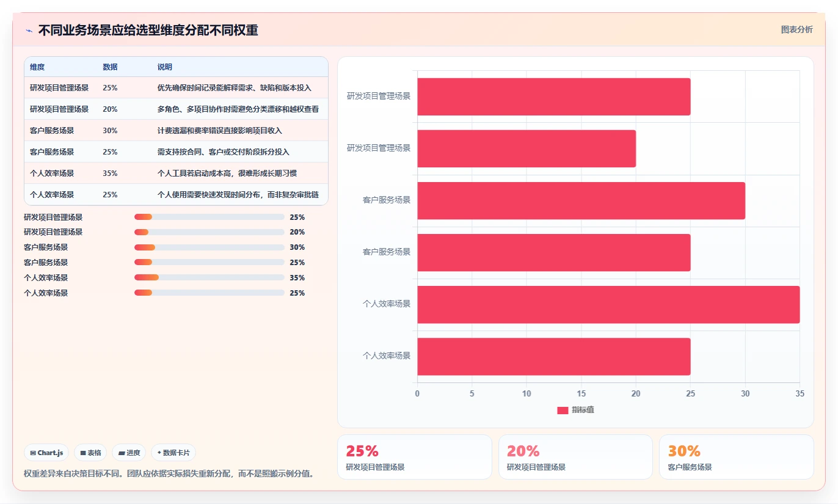Open the 20% 研发项目管理场景 data card
Screen dimensions: 838x504
tap(575, 457)
